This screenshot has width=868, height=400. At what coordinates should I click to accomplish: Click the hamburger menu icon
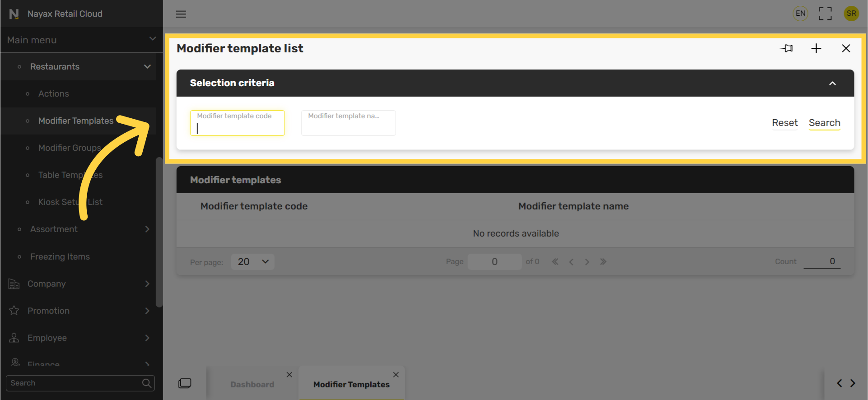pos(181,14)
